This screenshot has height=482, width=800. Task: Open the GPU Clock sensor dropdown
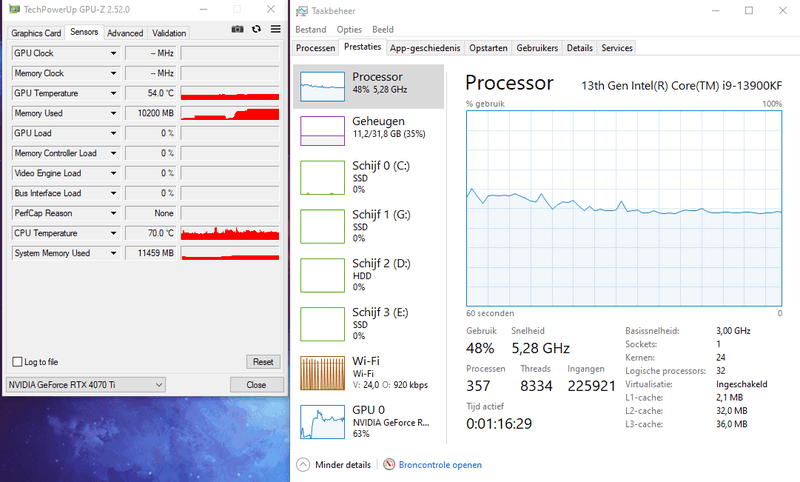point(113,53)
